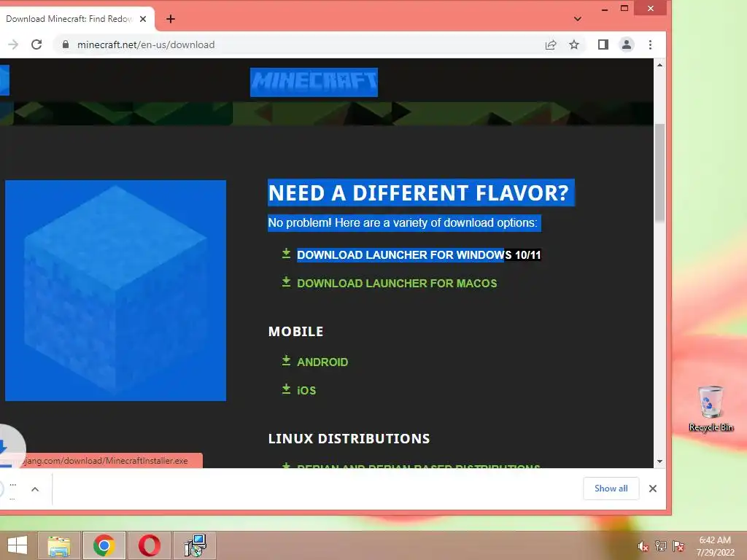Click the vertical scrollbar thumb

point(659,173)
